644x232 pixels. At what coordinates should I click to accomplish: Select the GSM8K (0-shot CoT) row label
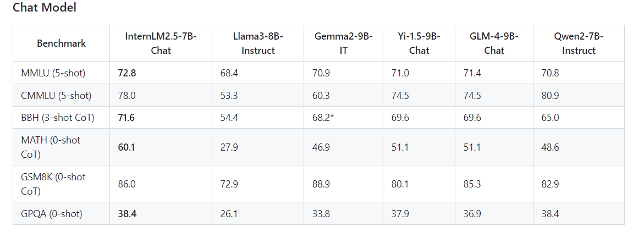point(53,184)
